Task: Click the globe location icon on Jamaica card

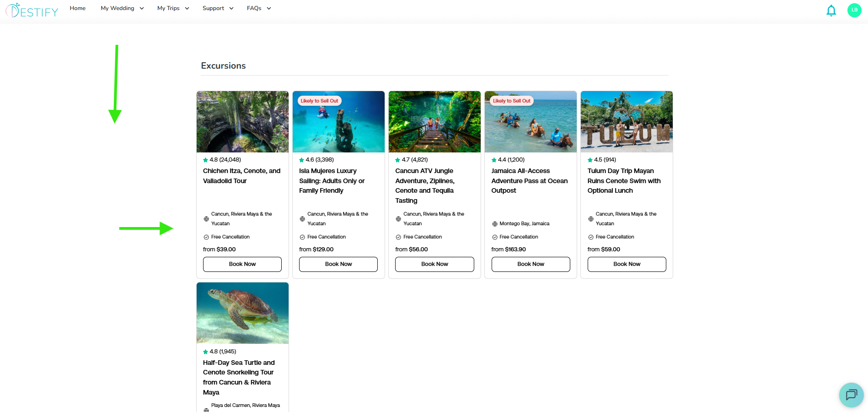Action: click(x=495, y=224)
